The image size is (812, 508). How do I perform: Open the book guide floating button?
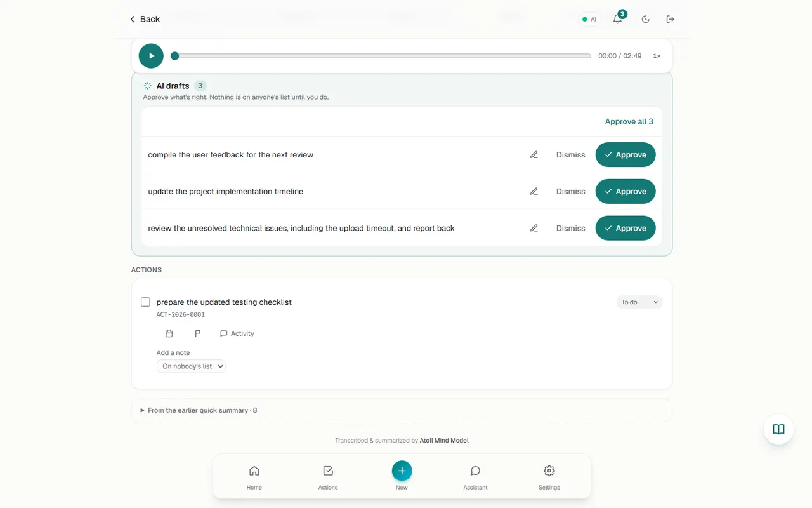(778, 429)
